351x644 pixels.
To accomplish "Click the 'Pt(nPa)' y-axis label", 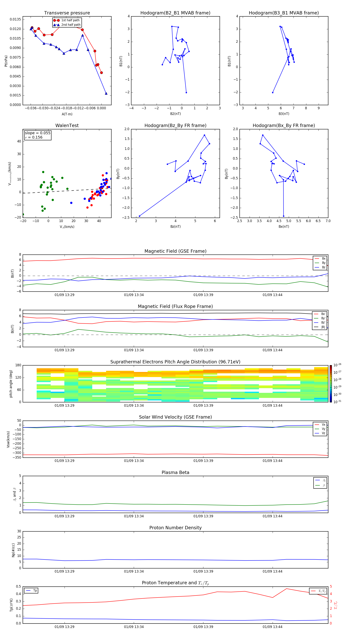I will [6, 61].
